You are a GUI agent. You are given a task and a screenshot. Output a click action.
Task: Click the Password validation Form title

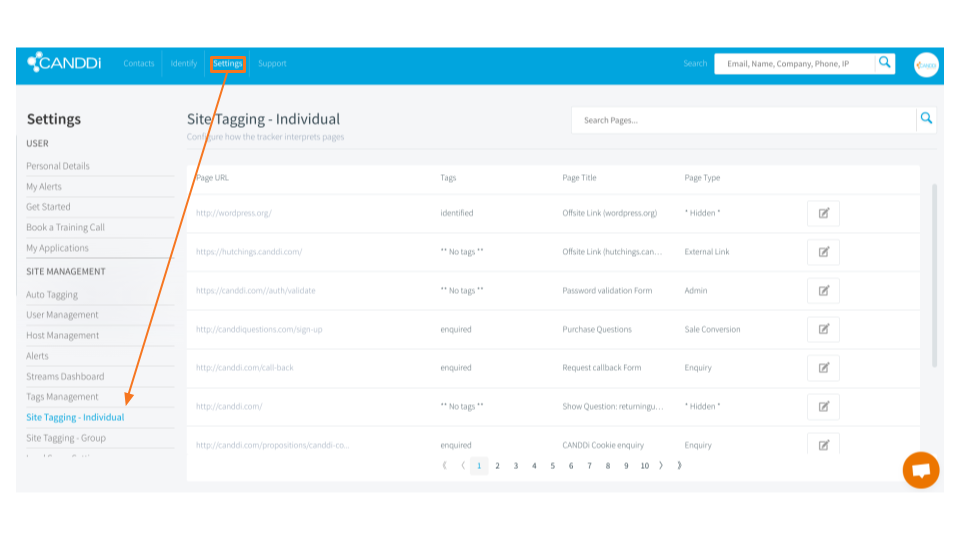coord(607,290)
